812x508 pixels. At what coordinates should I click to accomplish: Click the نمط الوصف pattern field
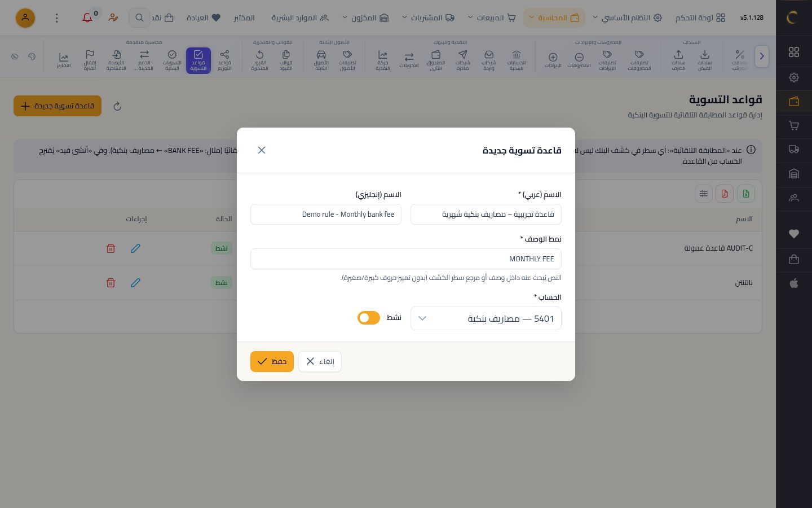click(406, 259)
